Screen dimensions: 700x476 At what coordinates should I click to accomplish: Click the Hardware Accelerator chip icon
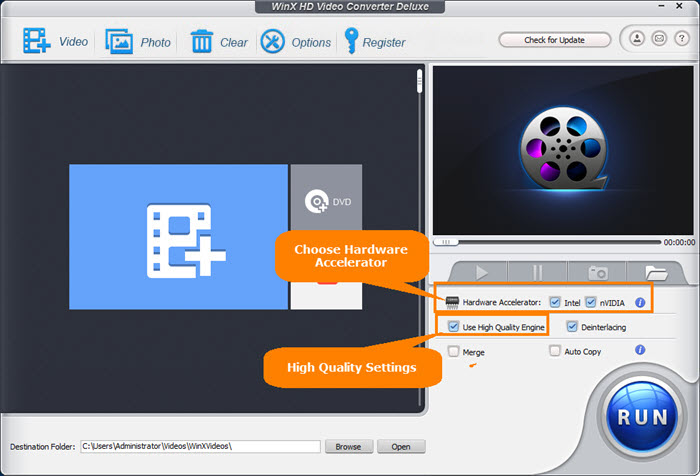pos(452,302)
